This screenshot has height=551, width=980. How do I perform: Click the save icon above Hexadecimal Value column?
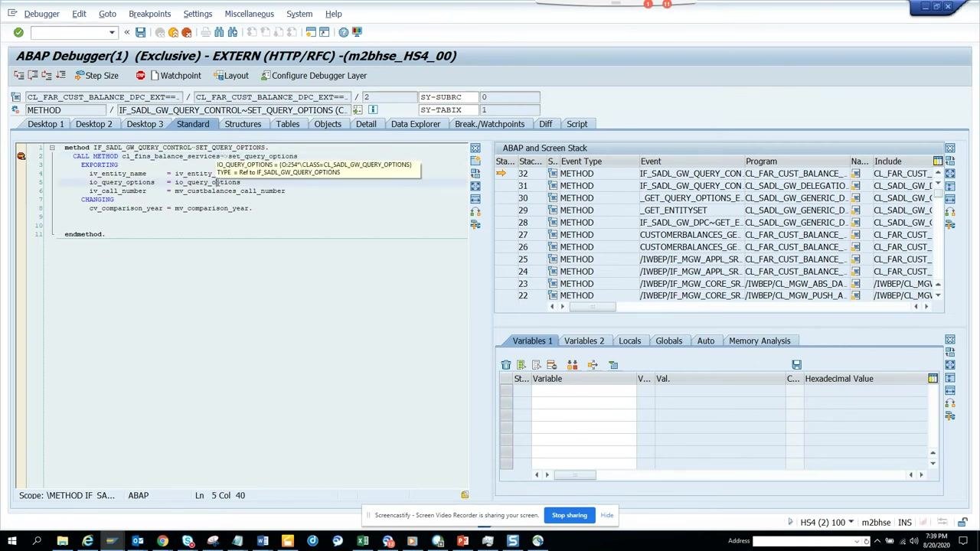[796, 365]
